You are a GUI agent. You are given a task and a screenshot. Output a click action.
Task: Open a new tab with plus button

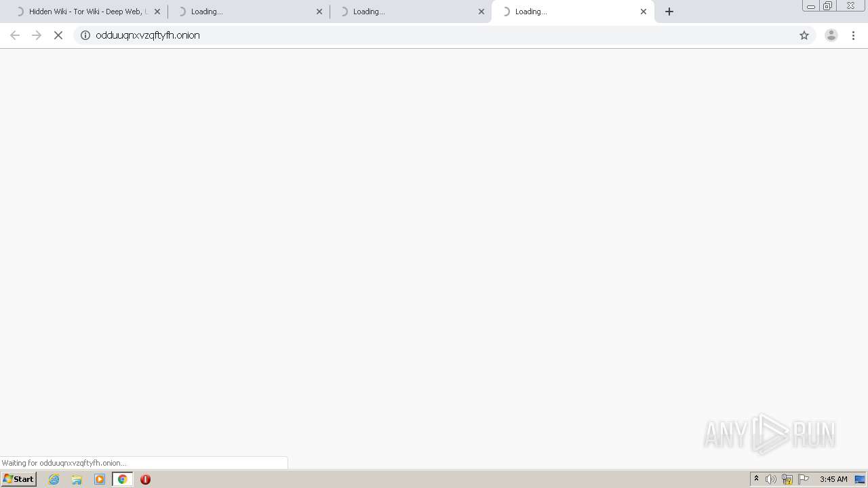tap(669, 12)
